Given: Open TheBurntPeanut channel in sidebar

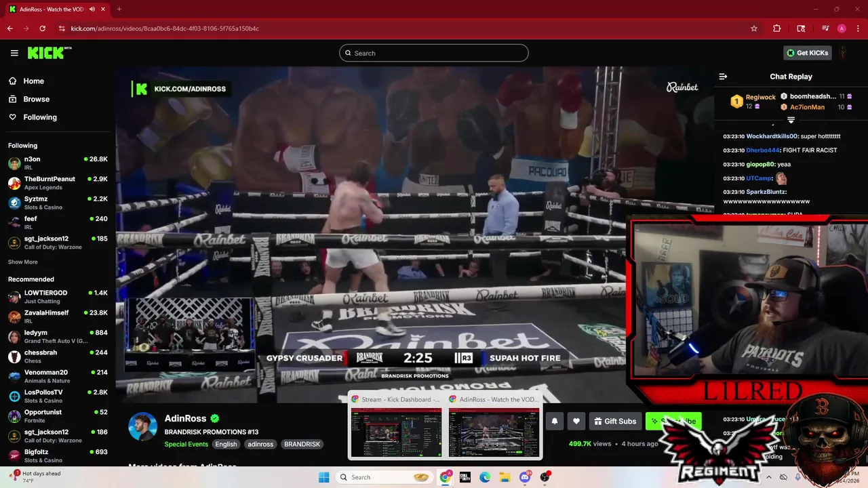Looking at the screenshot, I should pos(58,183).
